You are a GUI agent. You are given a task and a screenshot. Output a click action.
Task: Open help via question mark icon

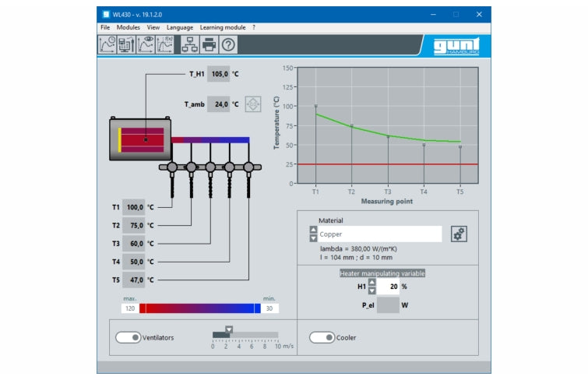point(228,45)
